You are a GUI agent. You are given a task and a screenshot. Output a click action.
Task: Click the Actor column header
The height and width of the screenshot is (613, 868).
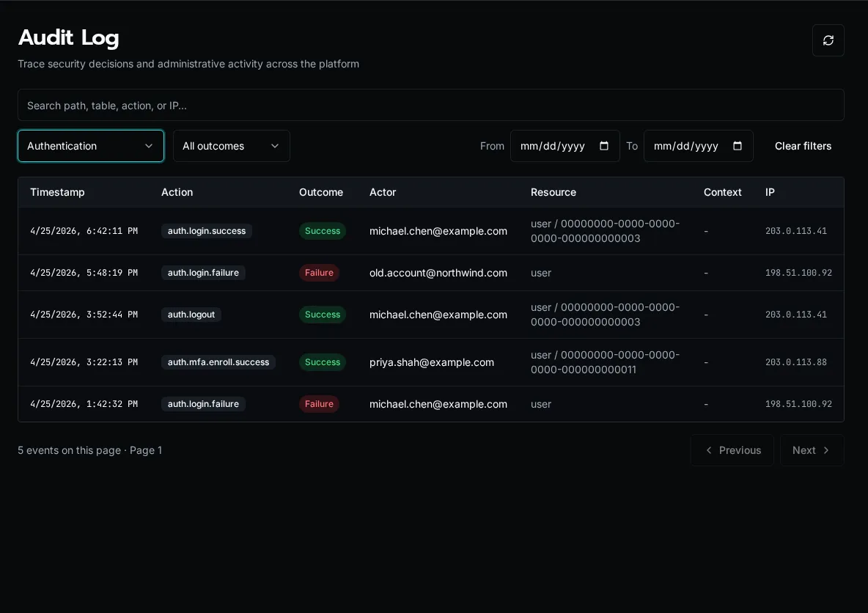click(383, 192)
